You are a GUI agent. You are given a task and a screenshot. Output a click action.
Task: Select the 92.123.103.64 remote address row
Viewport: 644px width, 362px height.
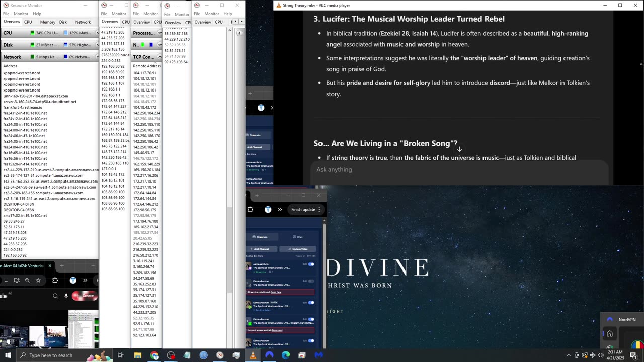pyautogui.click(x=145, y=335)
